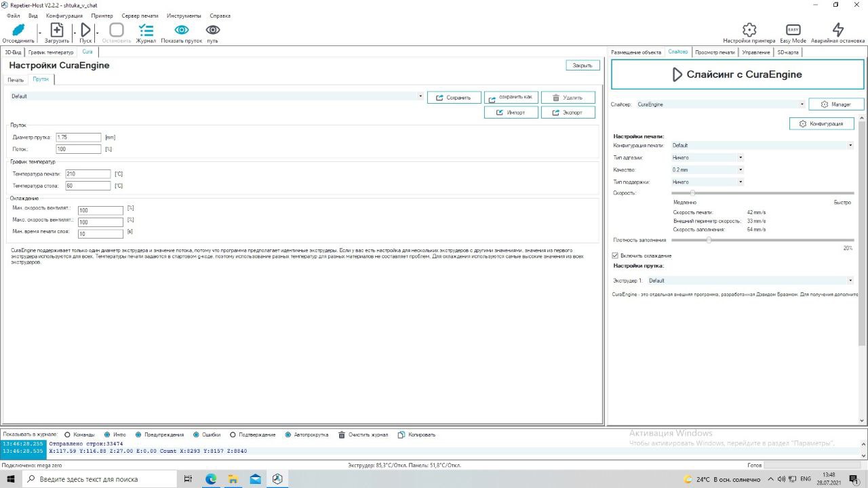The height and width of the screenshot is (488, 868).
Task: Open File Explorer from the taskbar
Action: (x=233, y=479)
